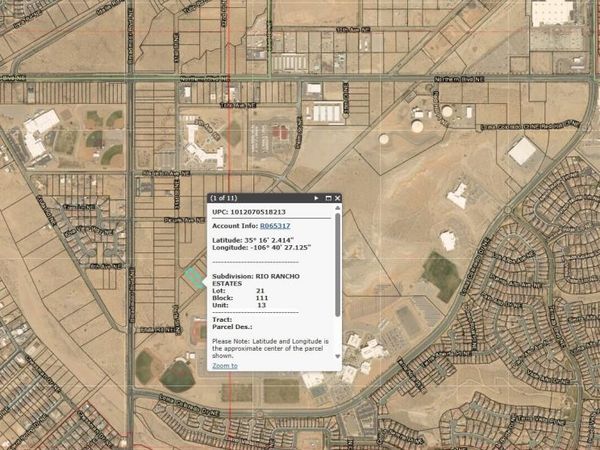Screen dimensions: 600x450
Task: Click the Block 111 row in popup
Action: [x=241, y=298]
